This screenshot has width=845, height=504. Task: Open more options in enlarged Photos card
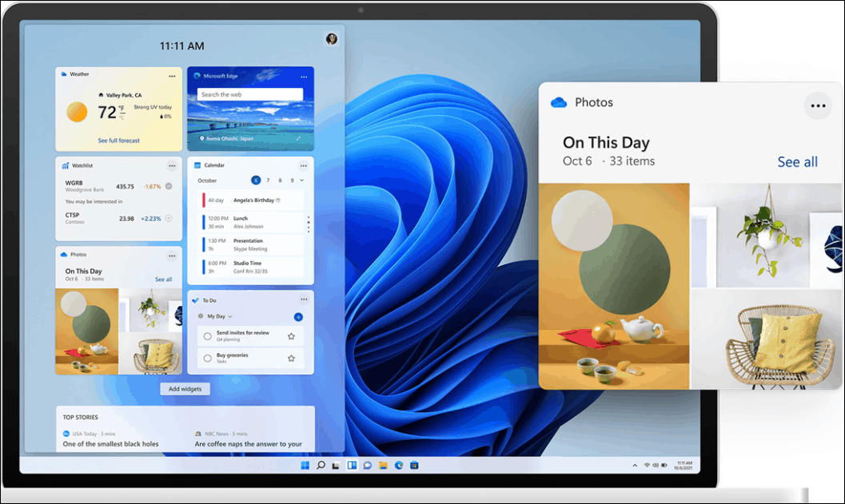point(818,105)
